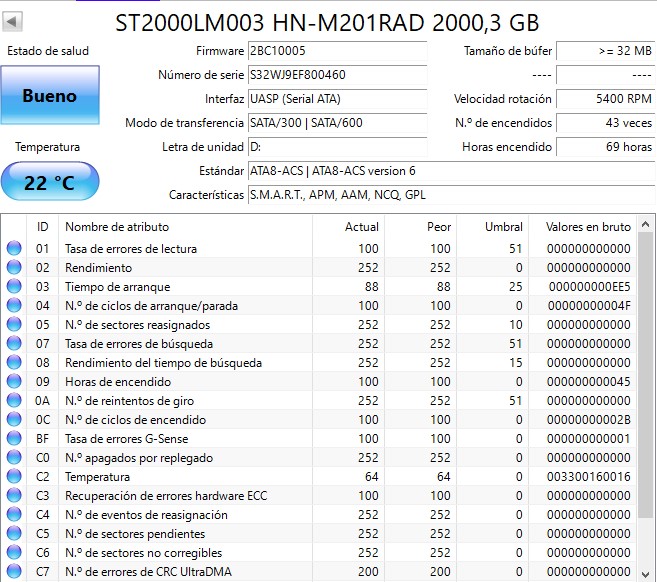Click the rotation speed field 5400 RPM
Screen dimensions: 657x582
tap(605, 99)
